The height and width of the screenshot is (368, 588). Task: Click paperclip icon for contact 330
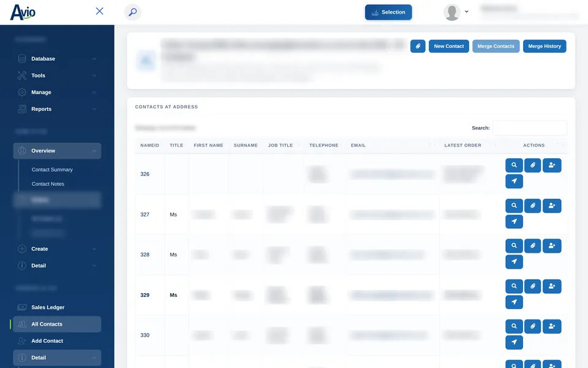point(532,327)
